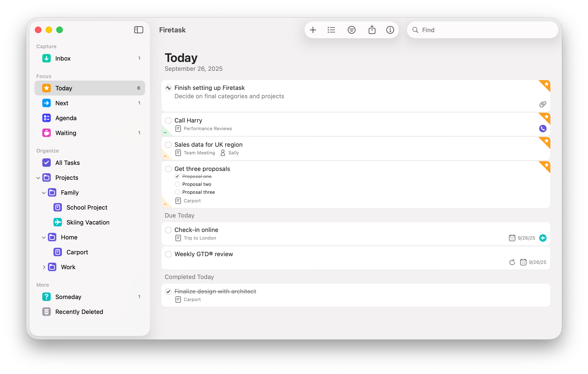The width and height of the screenshot is (588, 374).
Task: Open Skiing Vacation project
Action: [88, 222]
